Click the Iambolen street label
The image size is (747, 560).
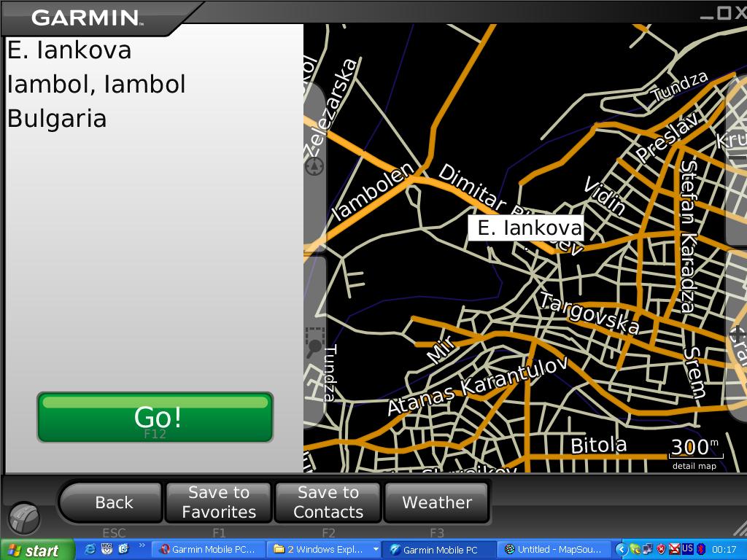[373, 192]
